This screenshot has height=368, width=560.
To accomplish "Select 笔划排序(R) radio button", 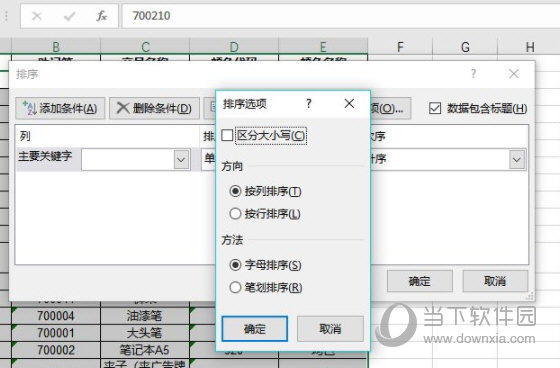I will tap(235, 287).
